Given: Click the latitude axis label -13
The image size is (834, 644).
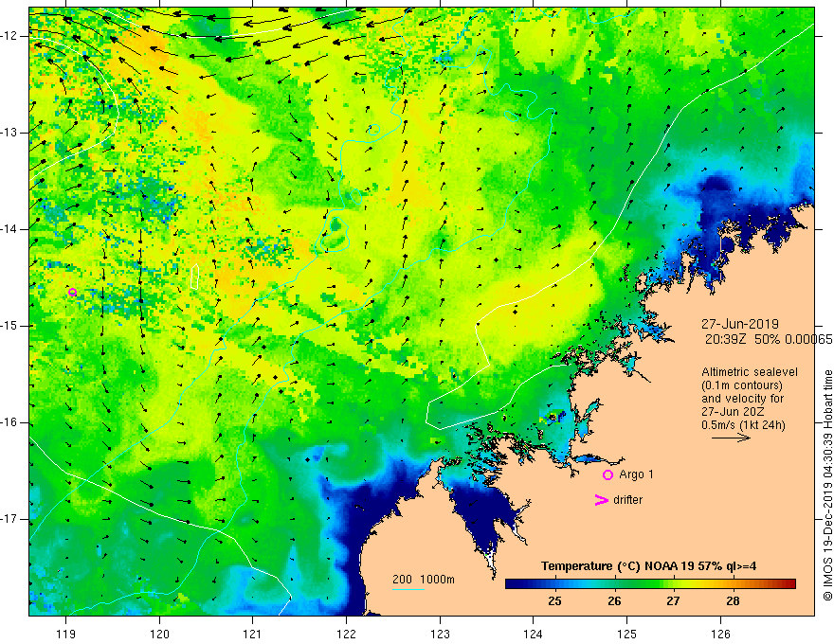Looking at the screenshot, I should [x=9, y=133].
